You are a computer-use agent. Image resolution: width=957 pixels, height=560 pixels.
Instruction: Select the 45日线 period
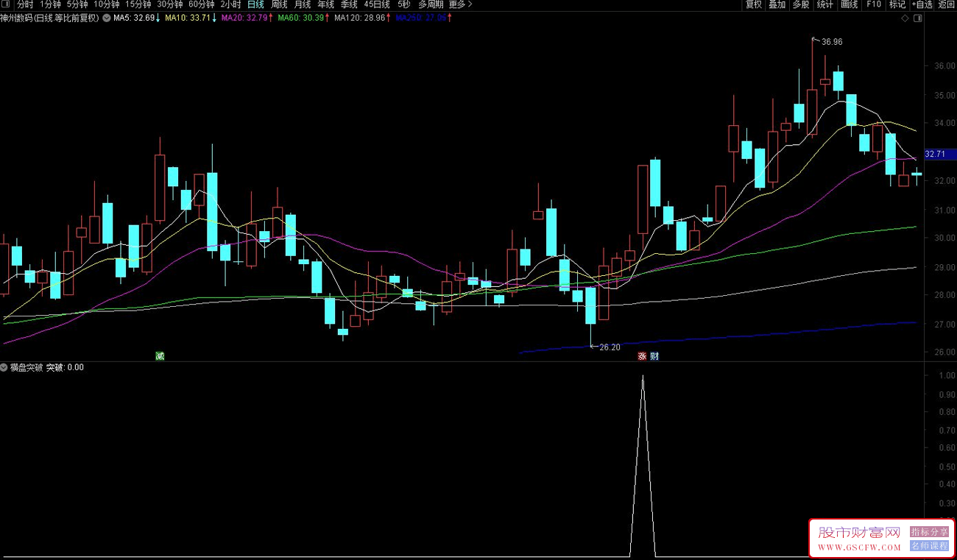pyautogui.click(x=377, y=4)
